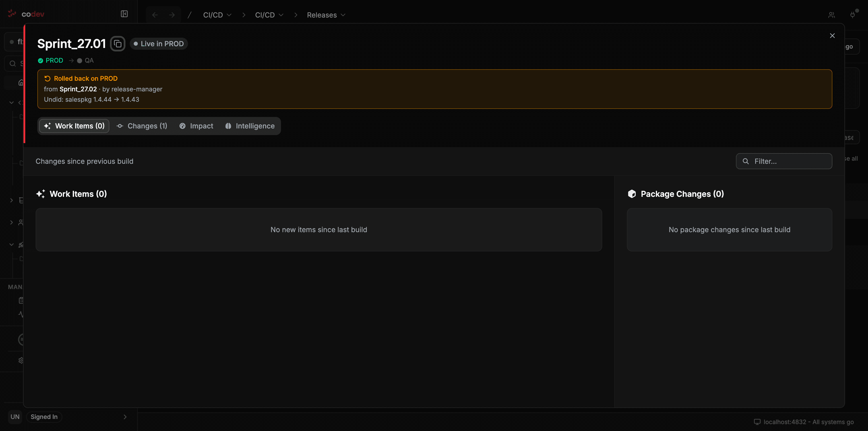Open the Intelligence tab

[250, 126]
